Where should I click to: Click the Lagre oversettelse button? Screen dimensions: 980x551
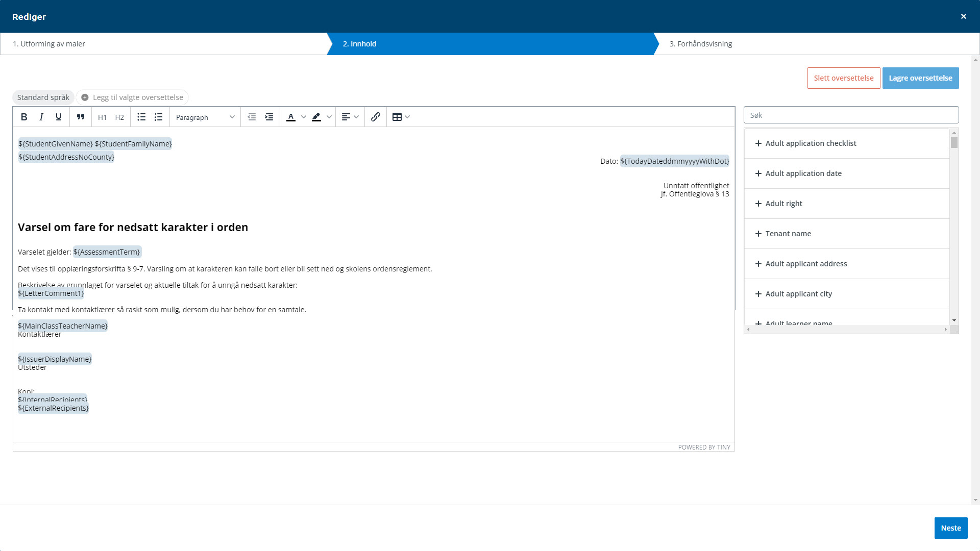(920, 78)
